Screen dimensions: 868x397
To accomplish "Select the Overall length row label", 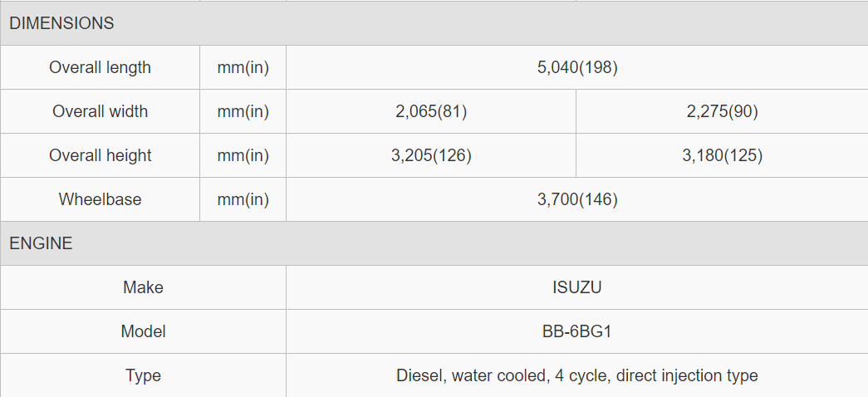I will click(101, 67).
